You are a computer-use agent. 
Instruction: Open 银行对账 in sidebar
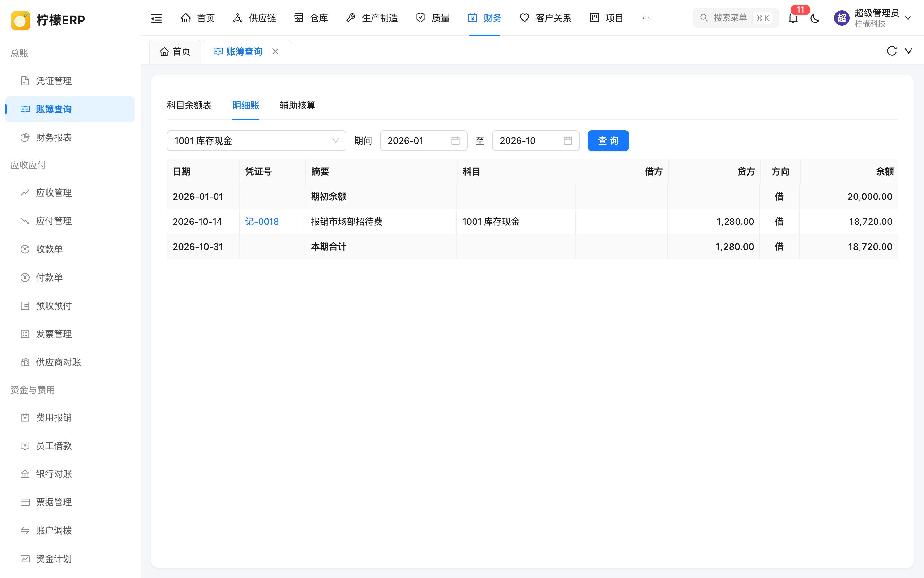70,474
